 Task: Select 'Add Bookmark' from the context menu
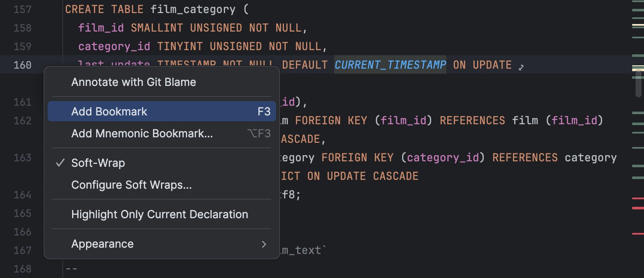point(110,111)
